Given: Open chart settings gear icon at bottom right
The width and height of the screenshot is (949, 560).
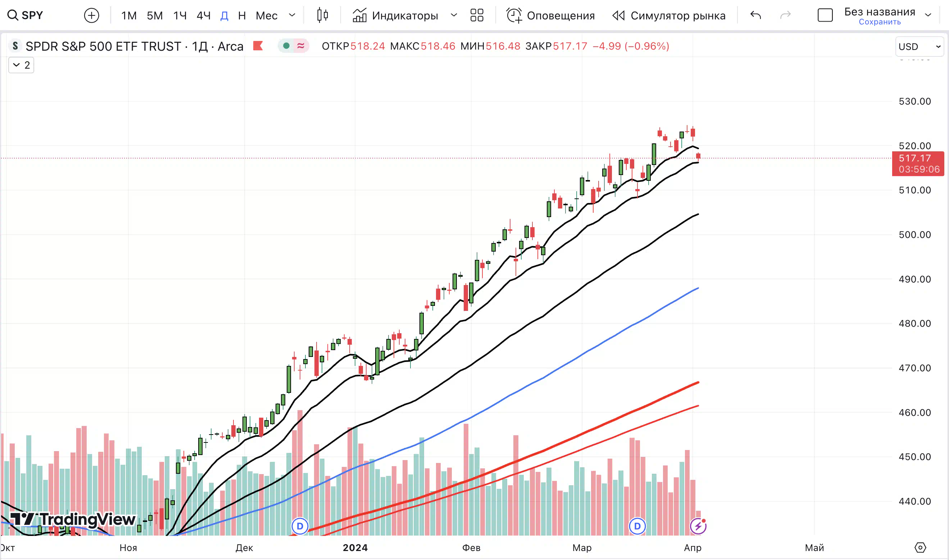Looking at the screenshot, I should click(920, 547).
